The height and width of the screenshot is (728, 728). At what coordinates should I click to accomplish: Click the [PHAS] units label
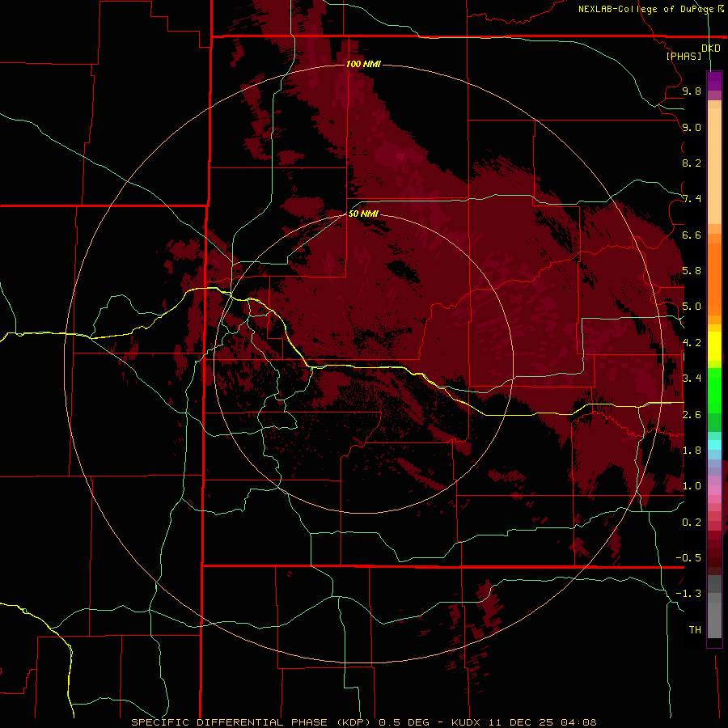pos(684,56)
